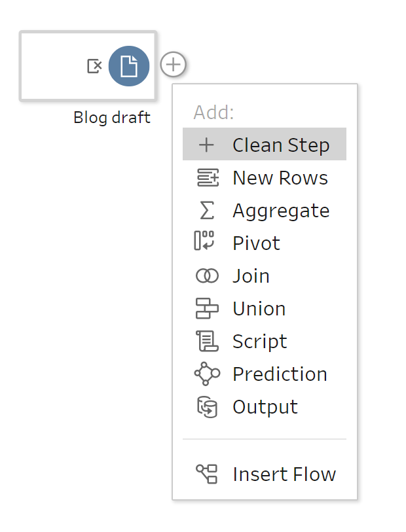Click the Output database icon
Screen dimensions: 406x532
tap(207, 406)
